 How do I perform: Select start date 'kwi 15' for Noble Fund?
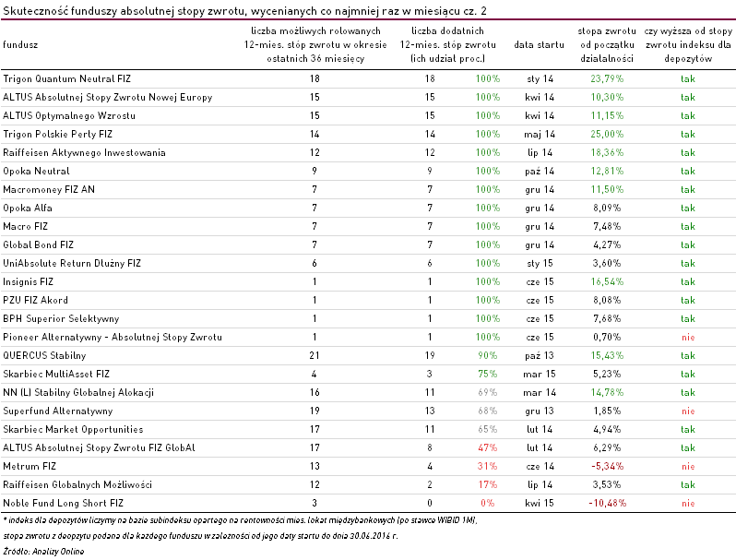[x=540, y=503]
